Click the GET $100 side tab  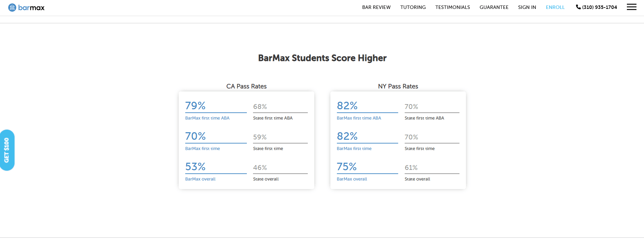(7, 150)
